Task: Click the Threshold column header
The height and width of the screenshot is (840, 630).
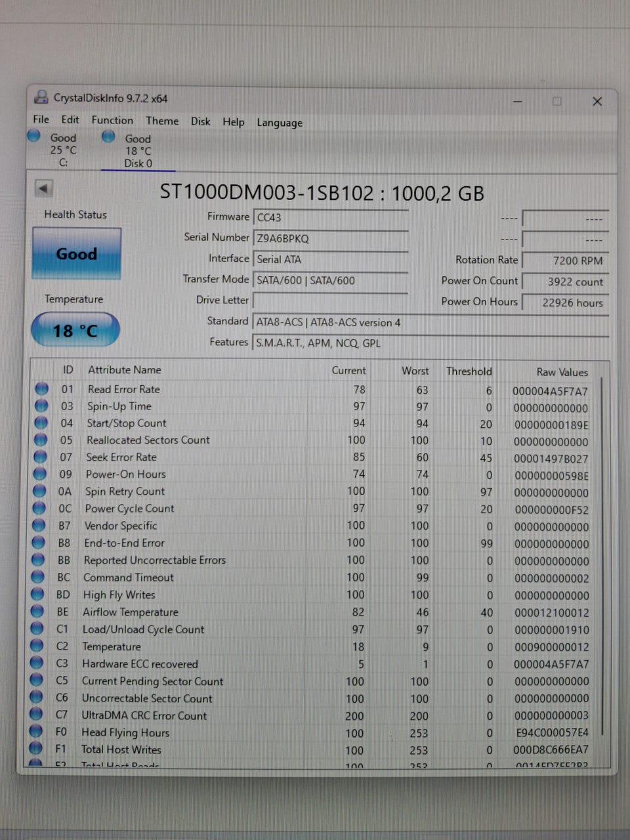Action: click(469, 371)
